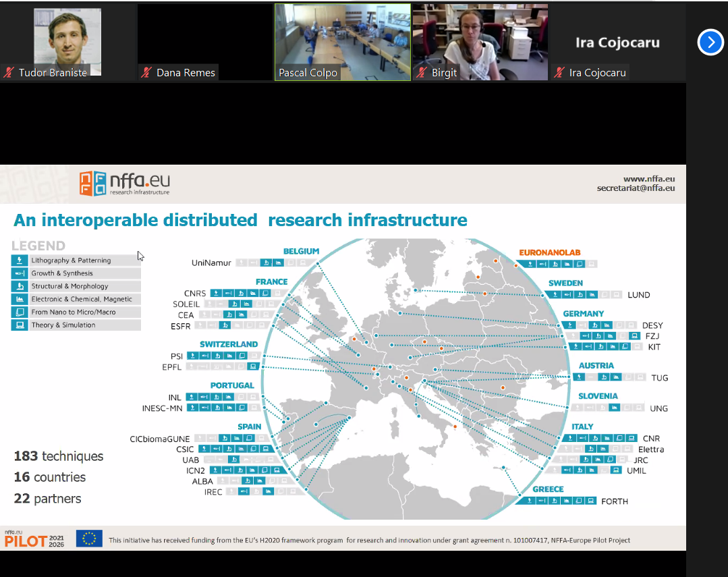Click the EPFL Theory & Simulation laptop icon

(253, 366)
